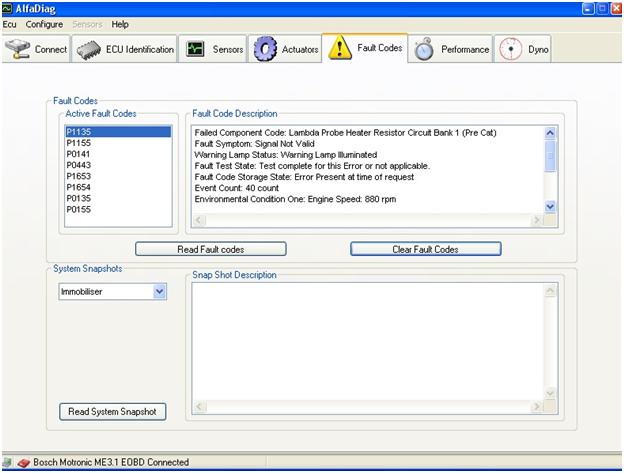624x473 pixels.
Task: Click the Sensors oscilloscope icon
Action: tap(195, 49)
